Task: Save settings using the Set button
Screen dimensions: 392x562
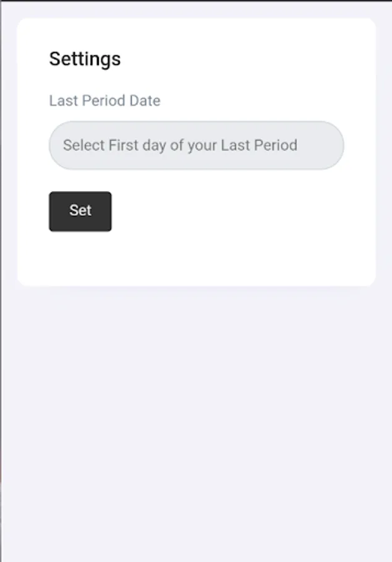Action: tap(80, 211)
